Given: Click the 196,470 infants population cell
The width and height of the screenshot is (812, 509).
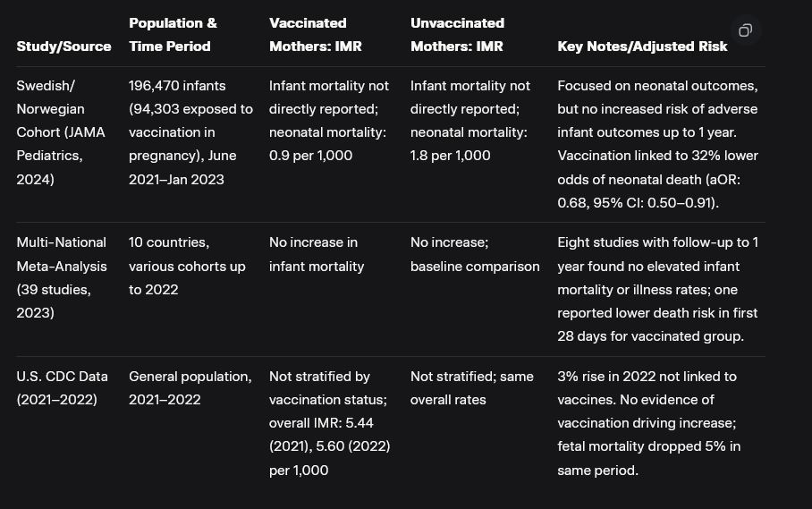Looking at the screenshot, I should [190, 132].
